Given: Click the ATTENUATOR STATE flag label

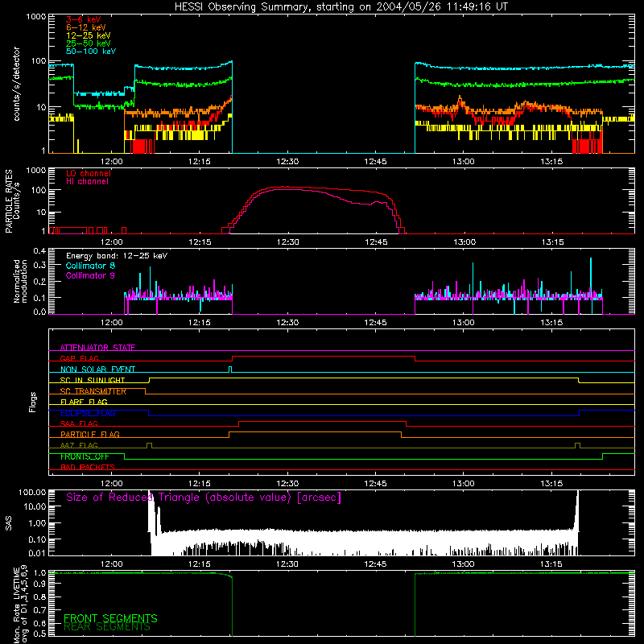Looking at the screenshot, I should [x=97, y=348].
